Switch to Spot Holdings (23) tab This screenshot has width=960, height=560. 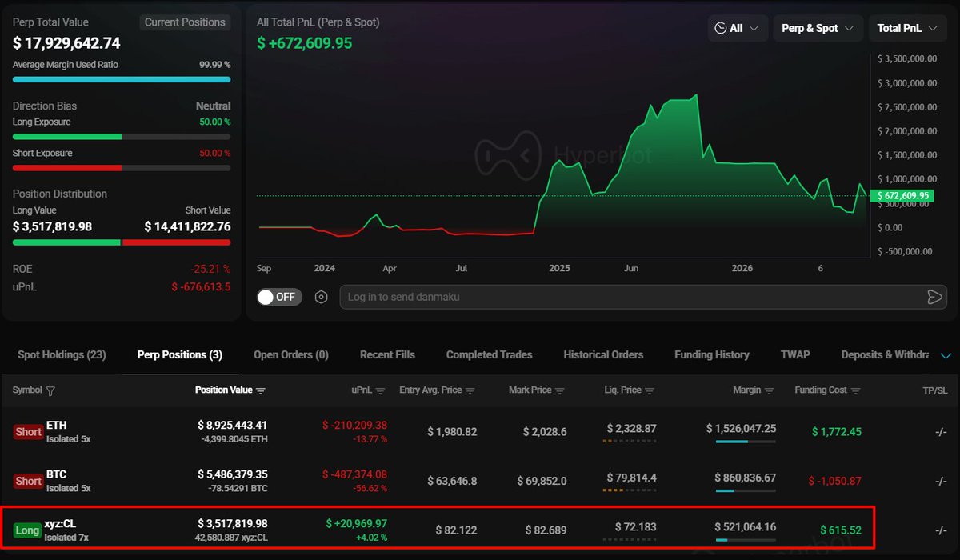point(62,354)
